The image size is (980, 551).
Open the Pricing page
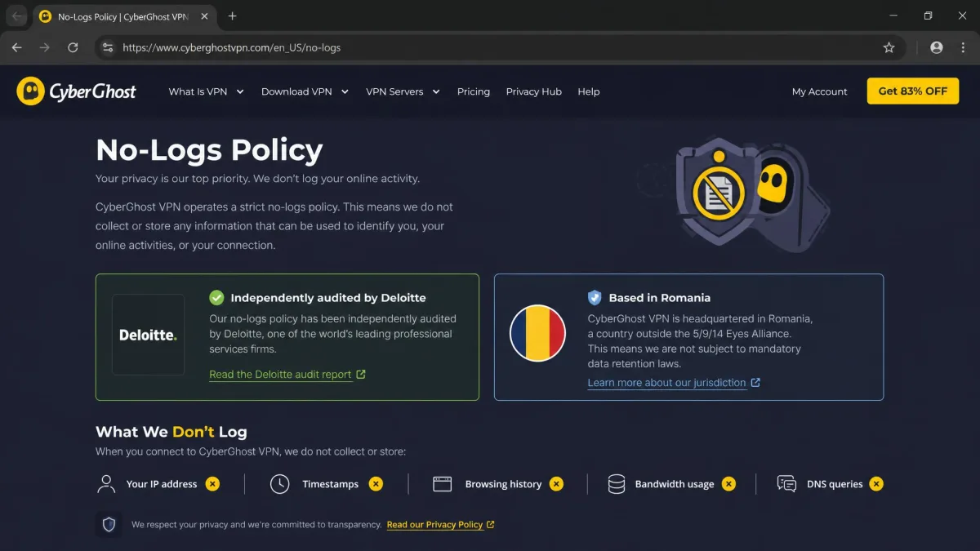click(474, 91)
